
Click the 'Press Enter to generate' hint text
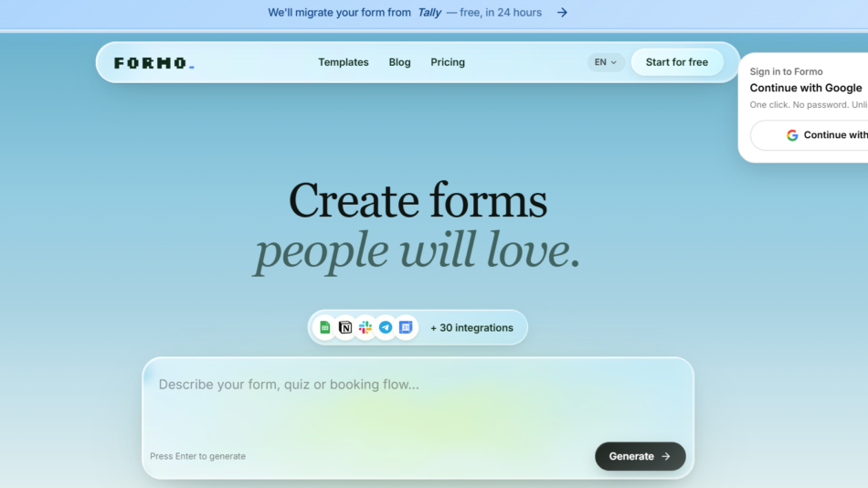[x=197, y=456]
